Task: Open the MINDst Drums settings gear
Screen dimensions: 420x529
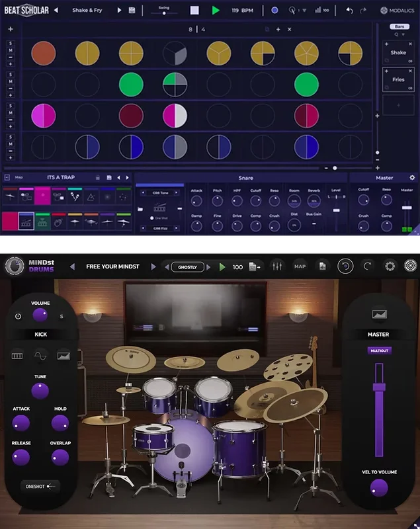Action: coord(390,266)
